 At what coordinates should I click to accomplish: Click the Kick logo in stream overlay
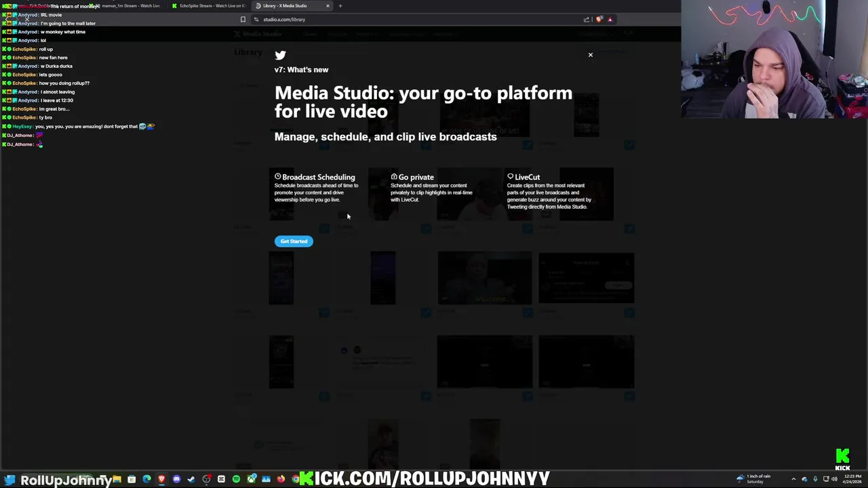click(x=842, y=460)
